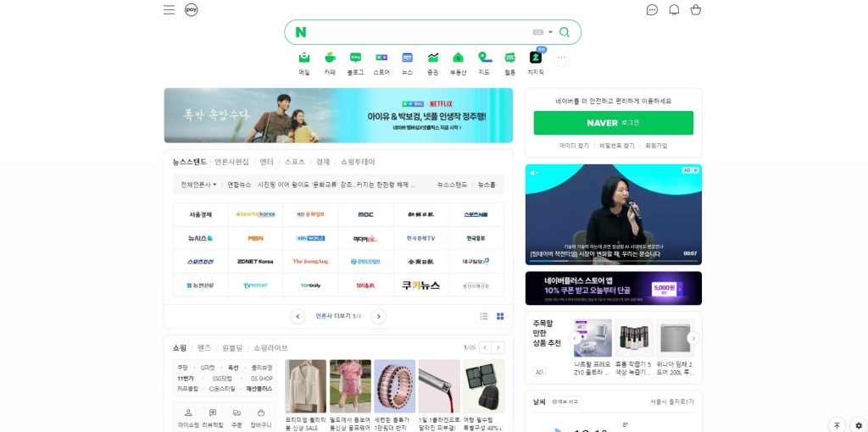Switch to the 쇼핑라이브 shopping tab

[x=270, y=348]
